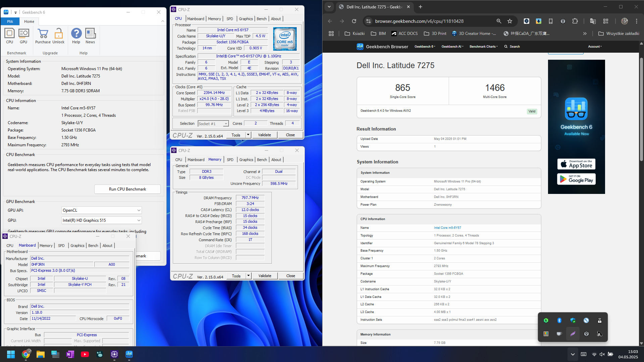Open the browser profile avatar
Screen dimensions: 644x362
625,21
